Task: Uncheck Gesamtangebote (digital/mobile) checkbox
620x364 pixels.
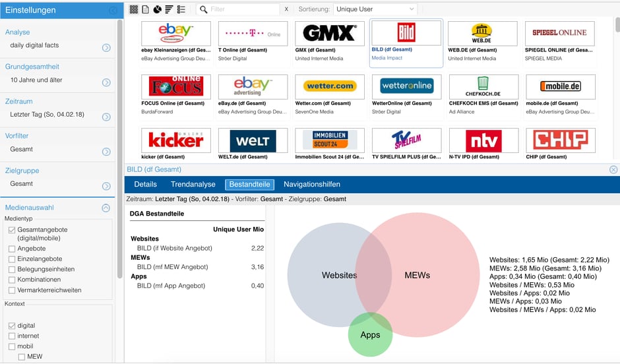Action: pos(12,230)
